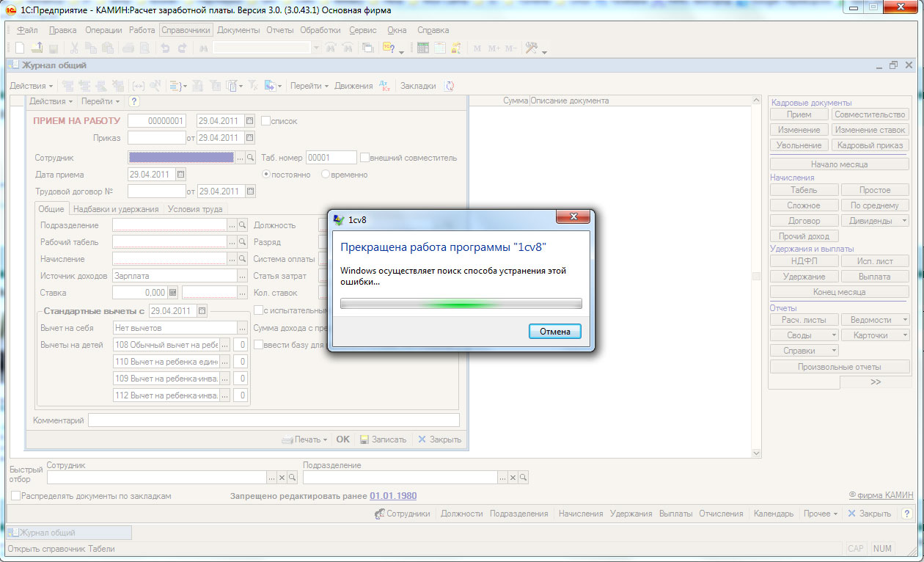This screenshot has height=562, width=924.
Task: Open the Документы menu
Action: [x=238, y=30]
